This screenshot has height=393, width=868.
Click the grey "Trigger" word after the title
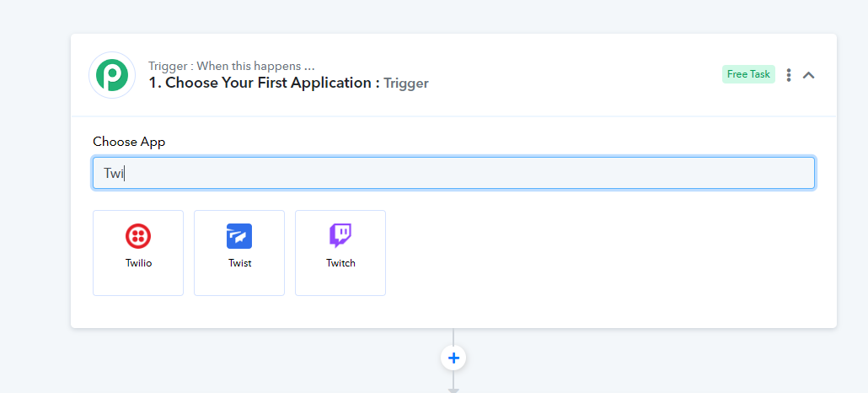click(405, 83)
